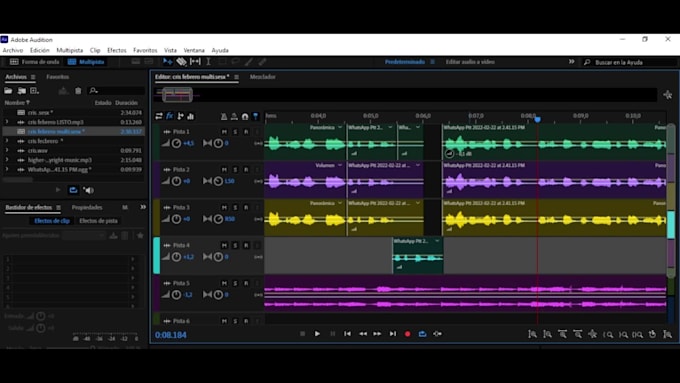Show the fx effects track controls
The height and width of the screenshot is (383, 680).
click(170, 116)
